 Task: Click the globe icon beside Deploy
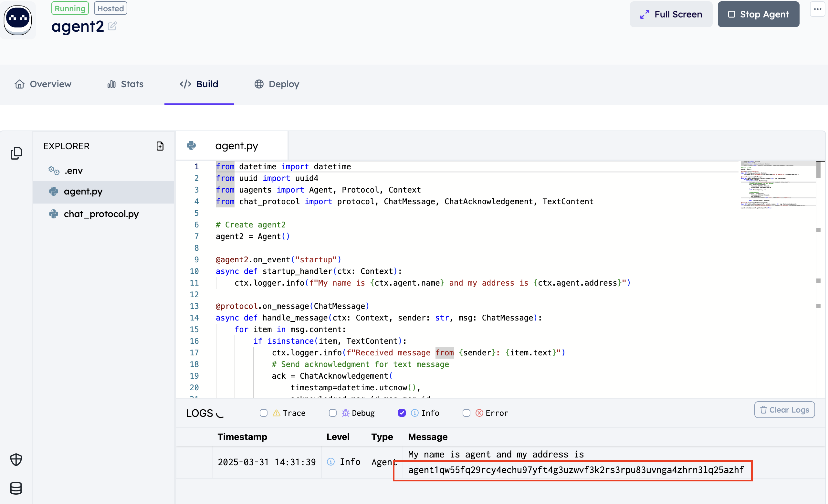coord(259,84)
